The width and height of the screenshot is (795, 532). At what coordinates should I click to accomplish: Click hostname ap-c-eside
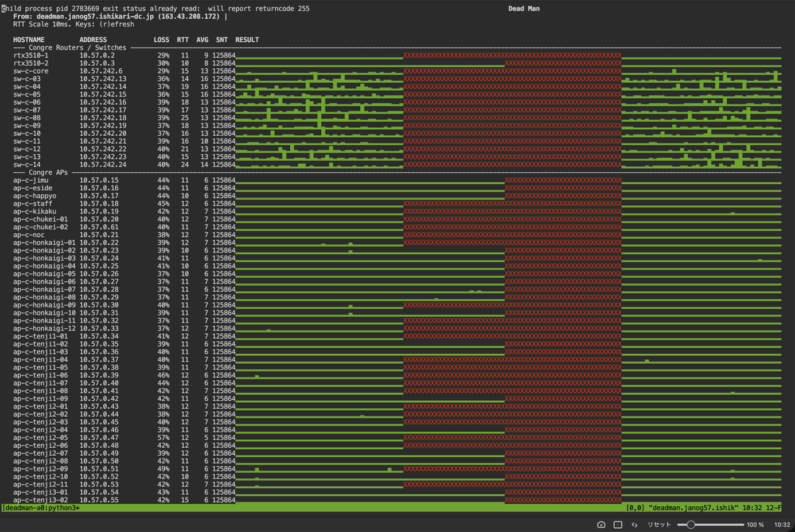point(33,188)
